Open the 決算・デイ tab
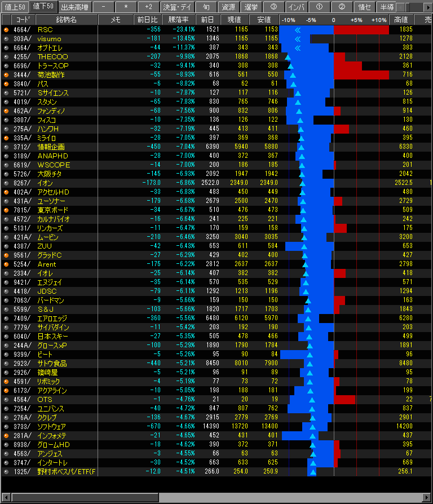433x504 pixels. click(176, 7)
